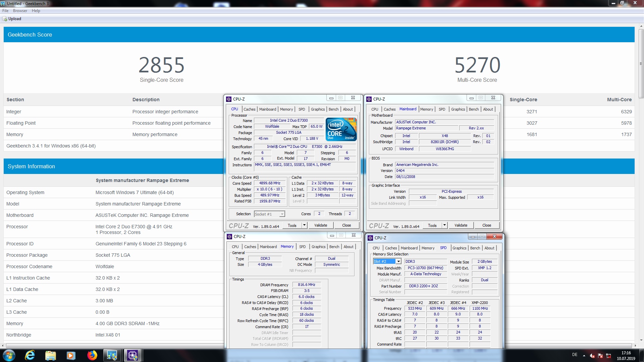Click the muted volume tray icon
Viewport: 644px width, 362px height.
point(592,356)
